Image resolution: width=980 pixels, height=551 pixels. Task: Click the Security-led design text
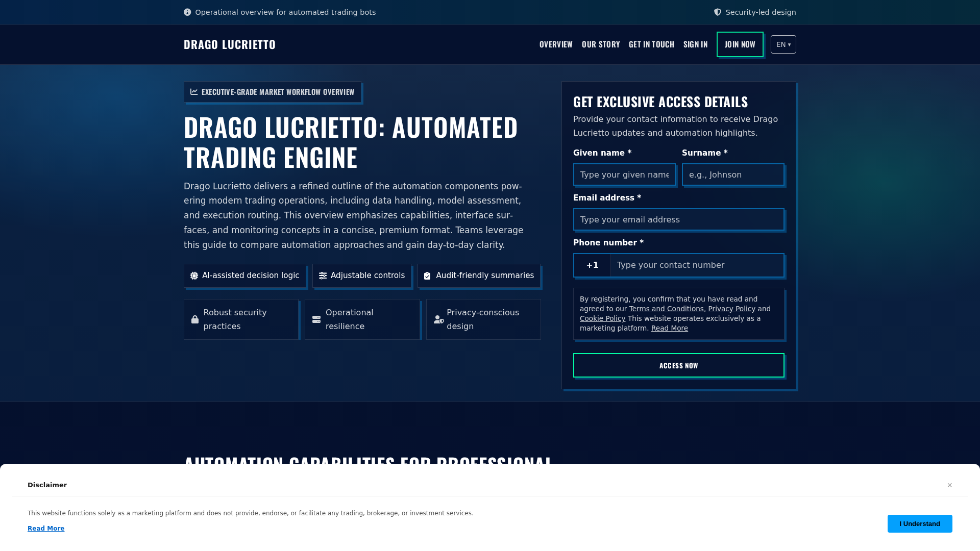click(x=761, y=12)
